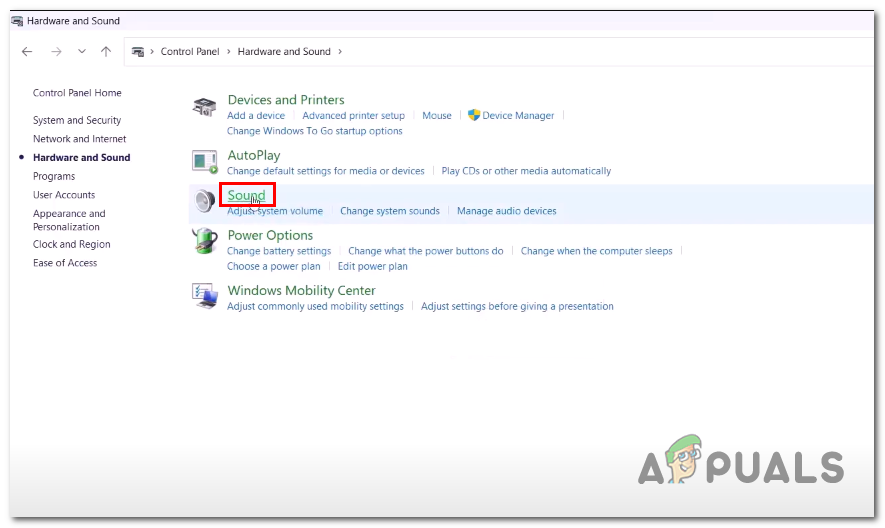Expand chevron before Control Panel breadcrumb
The image size is (885, 528).
152,51
